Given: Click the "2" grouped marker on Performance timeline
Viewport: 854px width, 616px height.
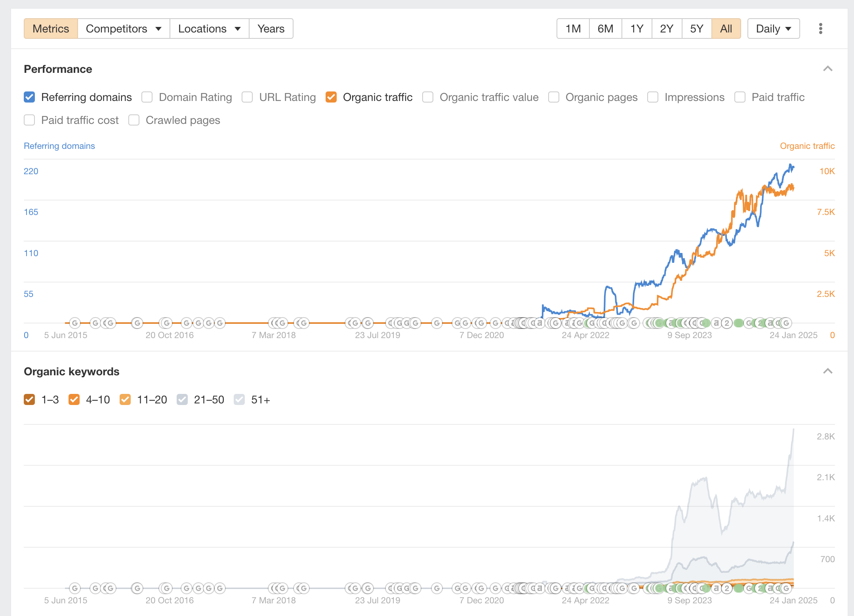Looking at the screenshot, I should [726, 323].
